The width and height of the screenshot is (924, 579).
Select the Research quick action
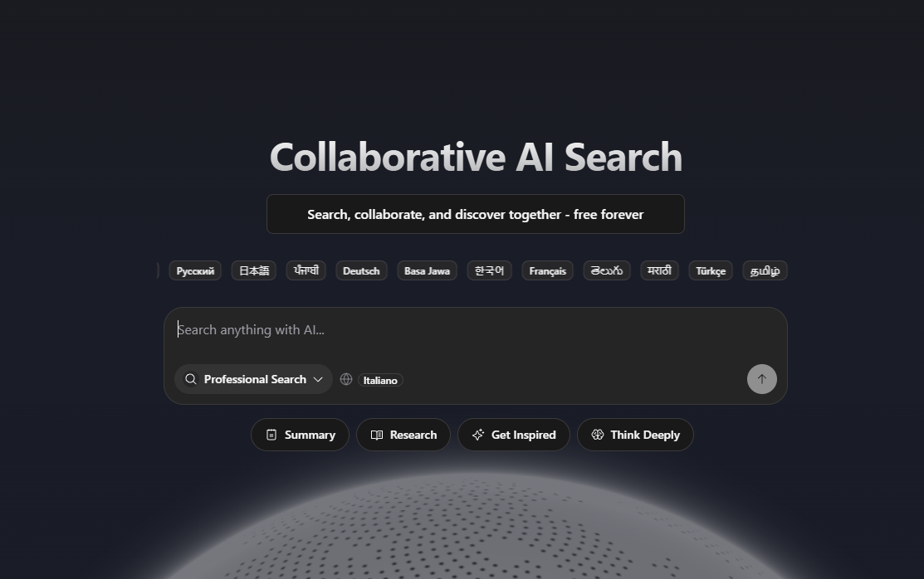[x=403, y=435]
